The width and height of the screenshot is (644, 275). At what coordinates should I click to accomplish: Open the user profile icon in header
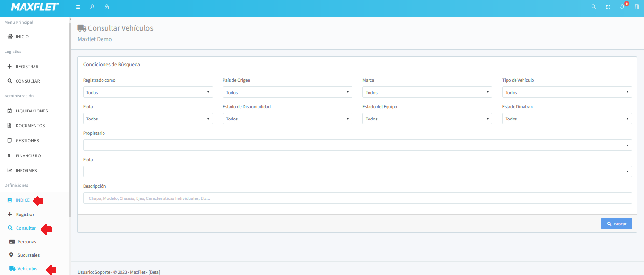tap(92, 7)
